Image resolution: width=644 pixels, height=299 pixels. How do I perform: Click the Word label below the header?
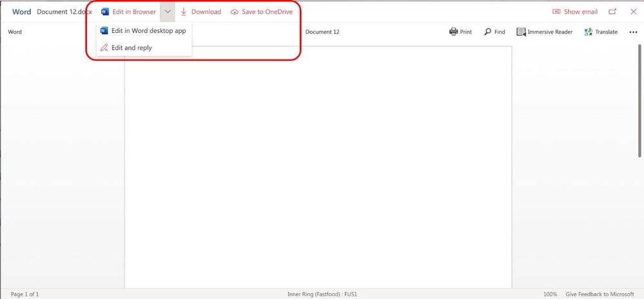(15, 32)
